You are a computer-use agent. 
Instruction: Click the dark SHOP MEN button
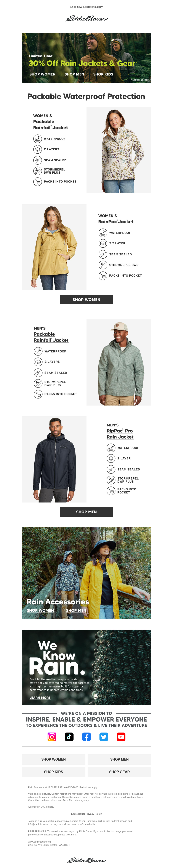(x=86, y=512)
